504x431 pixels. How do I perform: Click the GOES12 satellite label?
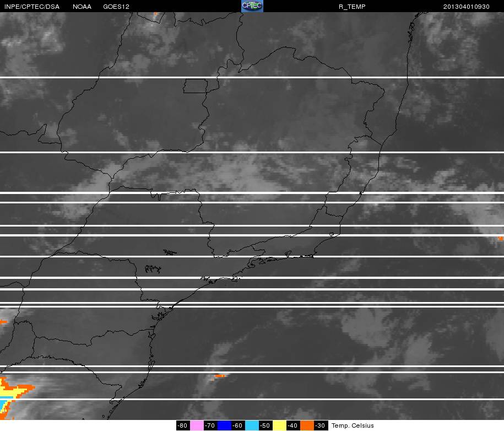[x=116, y=7]
